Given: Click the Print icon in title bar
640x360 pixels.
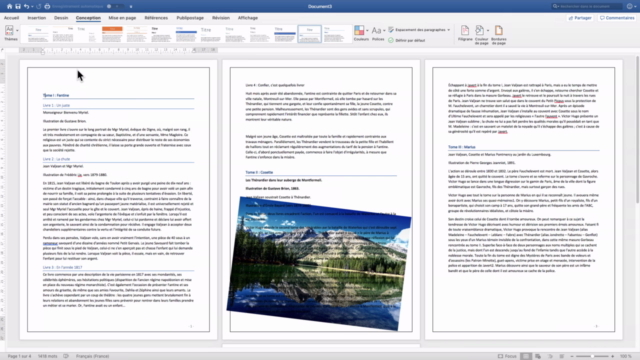Looking at the screenshot, I should [x=47, y=7].
